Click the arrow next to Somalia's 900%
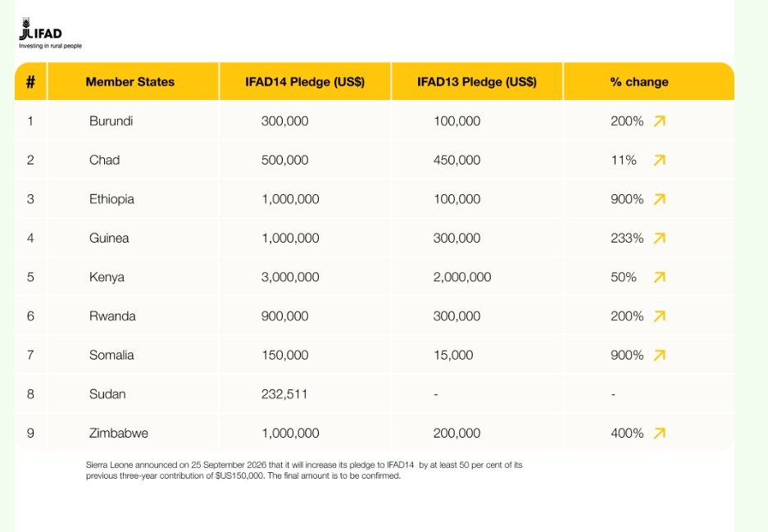This screenshot has width=768, height=532. [x=659, y=355]
